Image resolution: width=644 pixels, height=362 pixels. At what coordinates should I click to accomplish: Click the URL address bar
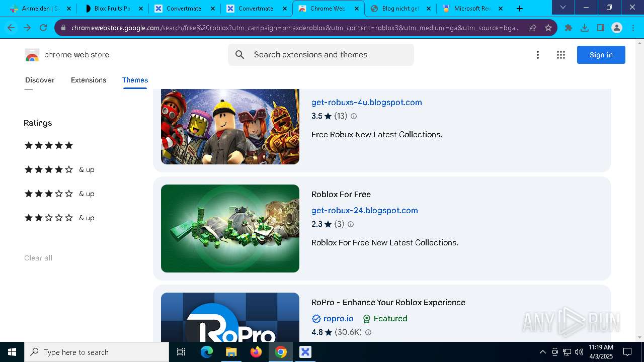(295, 28)
